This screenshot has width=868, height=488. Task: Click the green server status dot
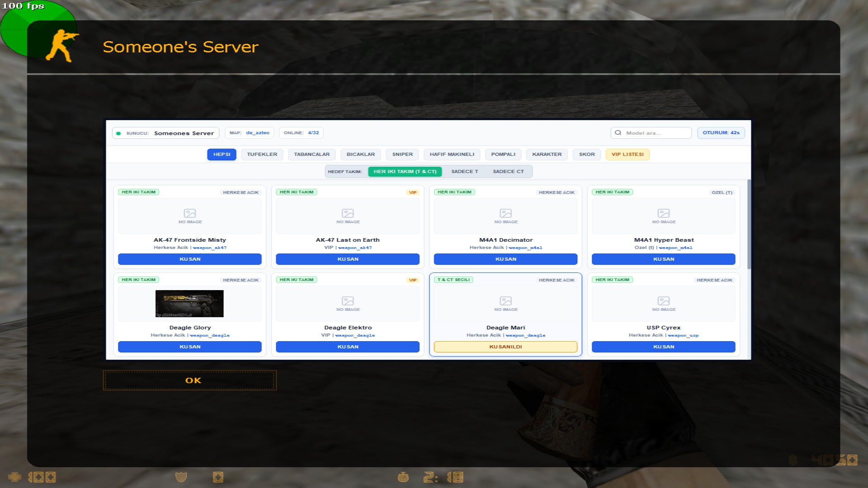coord(118,133)
